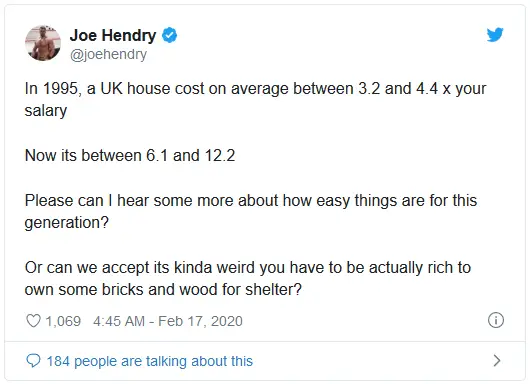Screen dimensions: 530x384
Task: Click the blue verified badge
Action: 169,35
